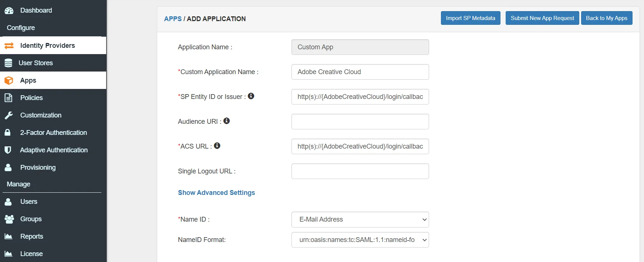The height and width of the screenshot is (262, 644).
Task: Click the Apps cube icon
Action: pyautogui.click(x=9, y=80)
